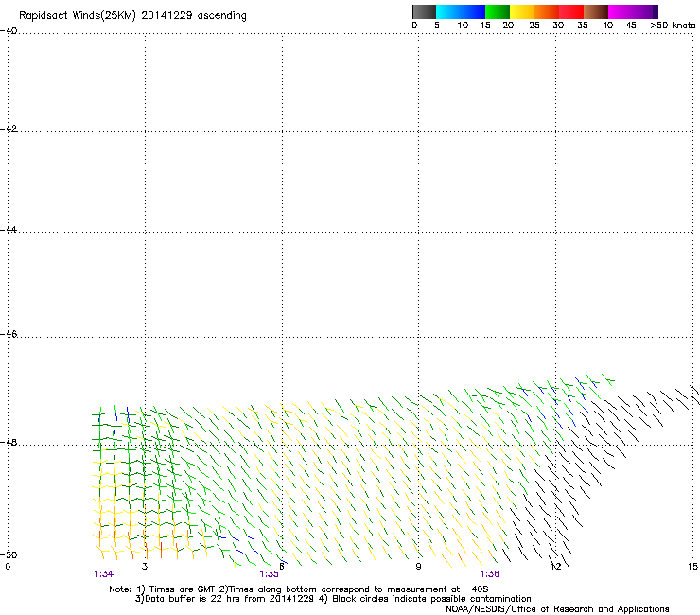
Task: Click the orange 25-30 knots color segment
Action: pyautogui.click(x=547, y=11)
